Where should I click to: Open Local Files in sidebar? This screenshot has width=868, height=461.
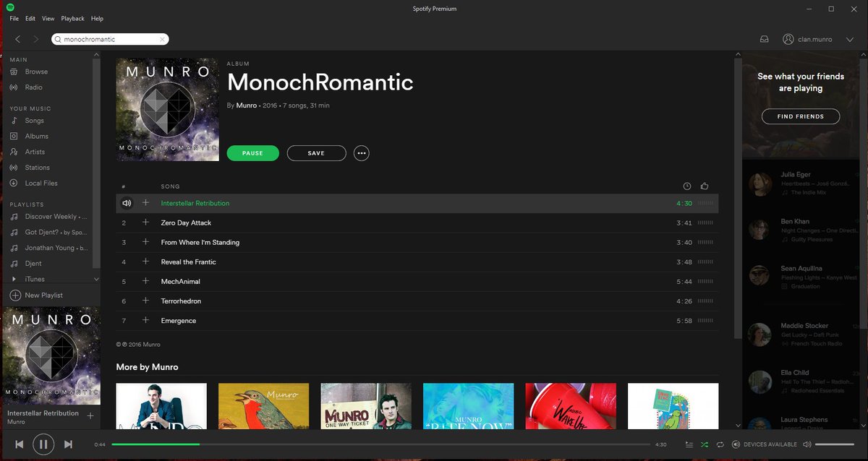41,184
